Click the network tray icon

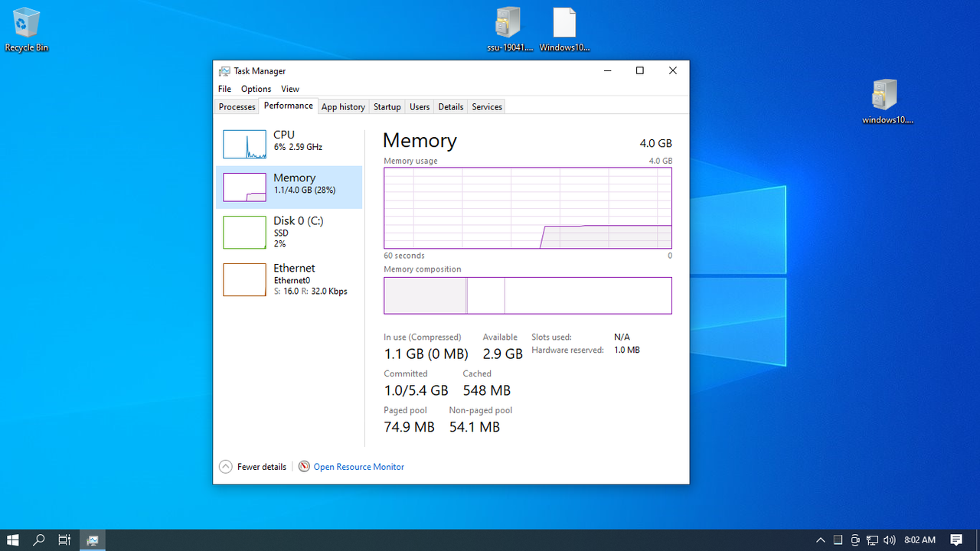[x=872, y=540]
